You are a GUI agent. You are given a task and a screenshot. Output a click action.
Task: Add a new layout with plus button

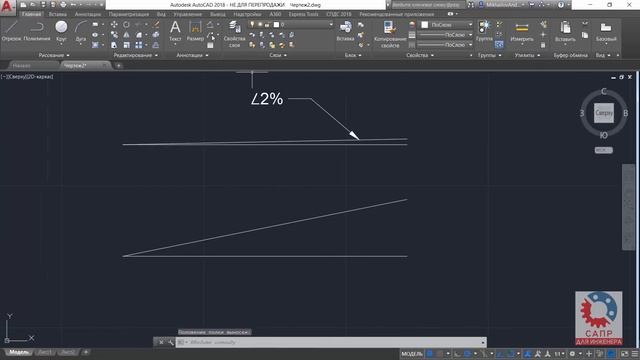pyautogui.click(x=86, y=352)
